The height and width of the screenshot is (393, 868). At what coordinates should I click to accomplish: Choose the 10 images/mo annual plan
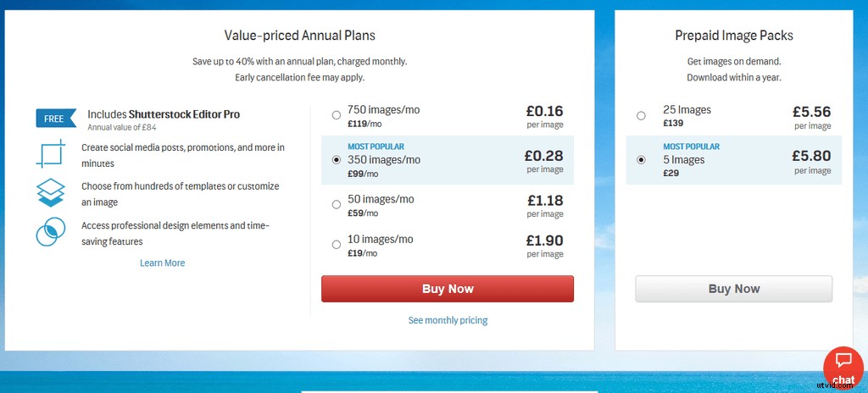pyautogui.click(x=337, y=245)
